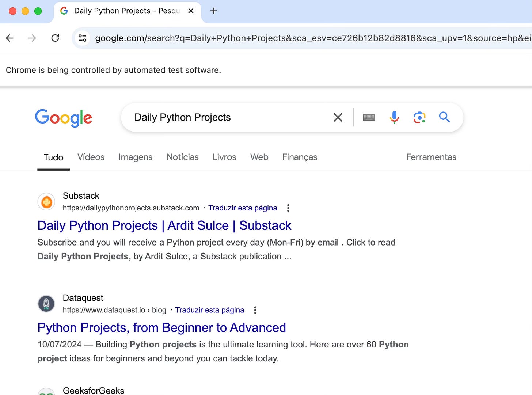Click 'Traduzir esta página' for Dataquest result
Screen dimensions: 532x395
210,310
